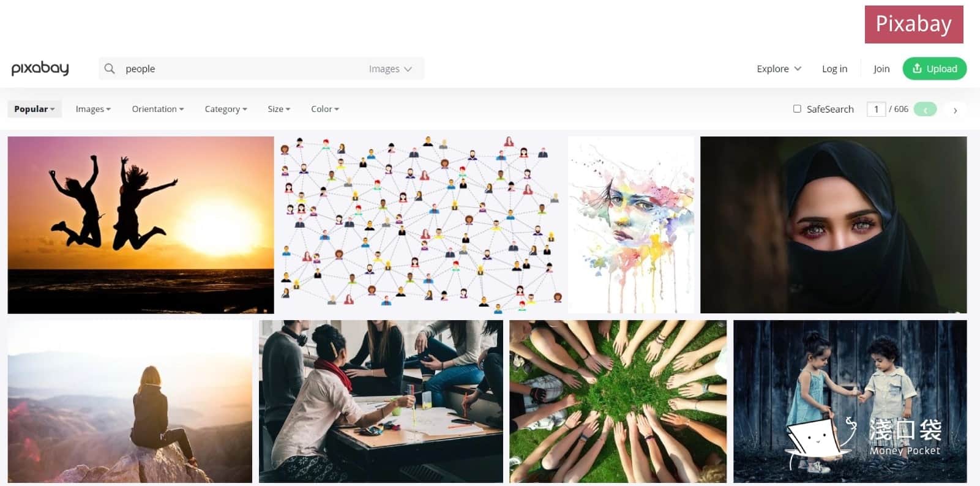Open the Category filter menu
Viewport: 980px width, 486px height.
(226, 109)
